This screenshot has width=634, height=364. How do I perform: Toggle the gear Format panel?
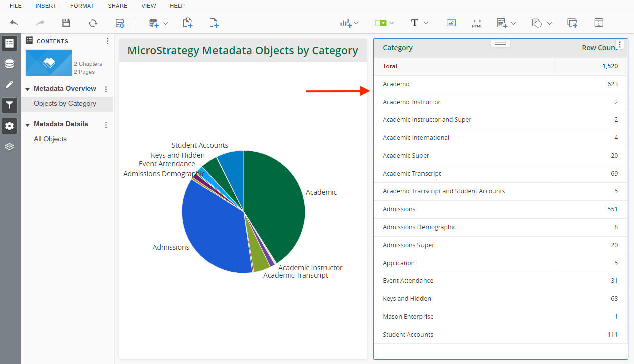[x=9, y=126]
